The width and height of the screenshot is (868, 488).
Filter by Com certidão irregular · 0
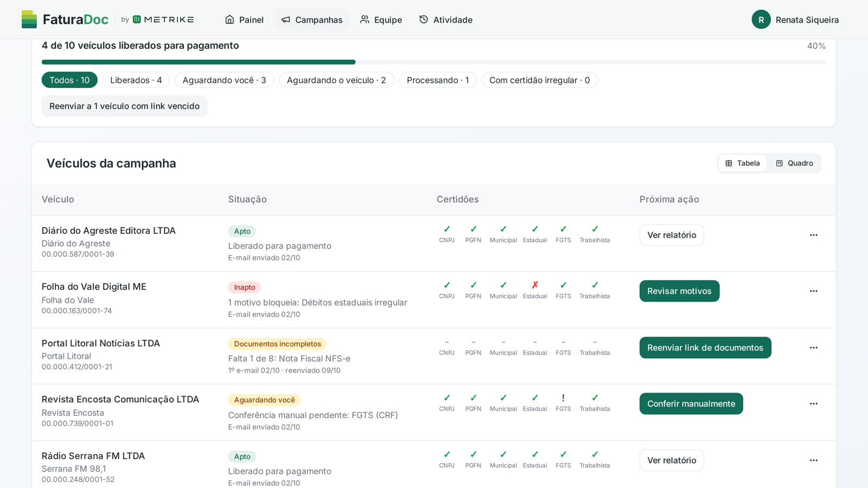point(539,80)
